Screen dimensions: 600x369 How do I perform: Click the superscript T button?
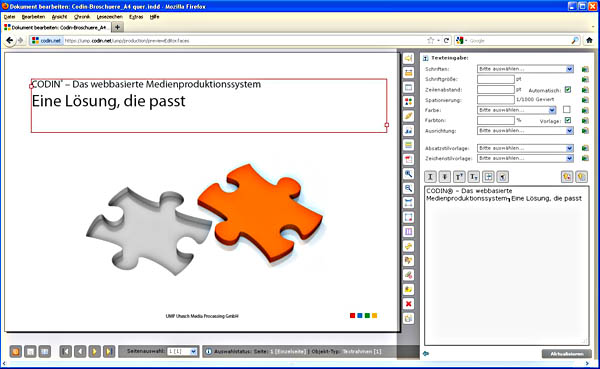point(459,177)
